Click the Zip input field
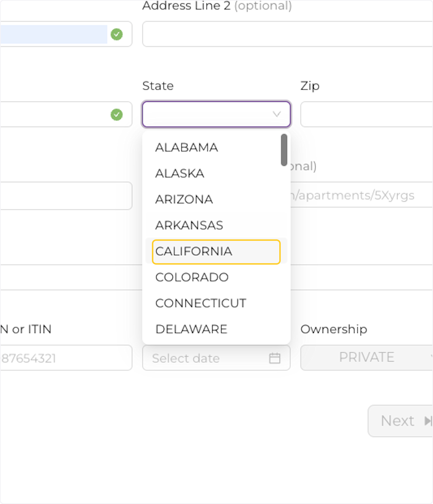The image size is (433, 504). pos(364,114)
